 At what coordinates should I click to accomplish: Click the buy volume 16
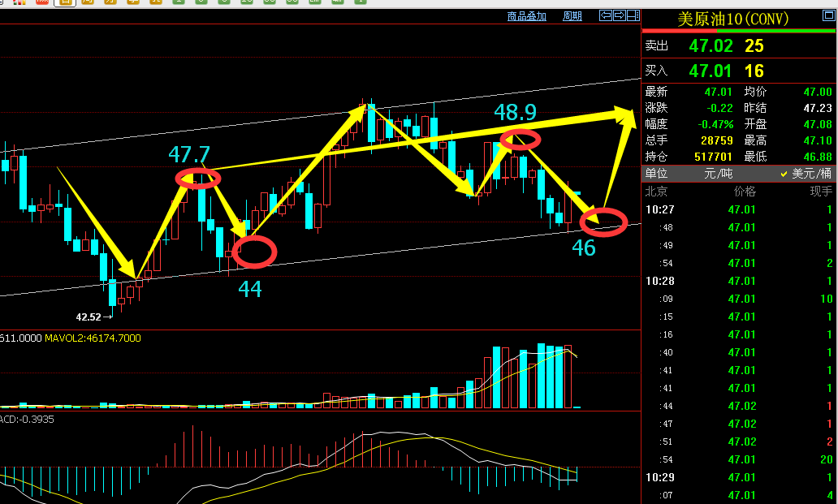pyautogui.click(x=754, y=71)
